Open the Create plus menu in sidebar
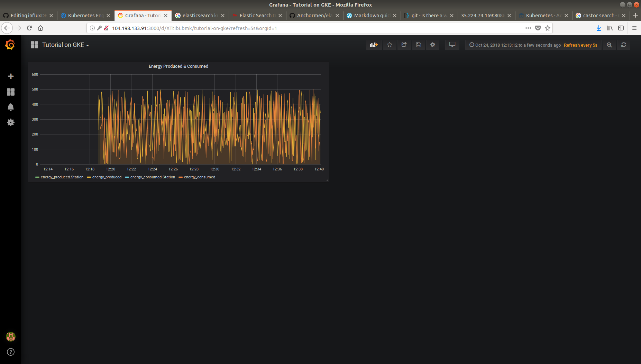Image resolution: width=641 pixels, height=364 pixels. 11,76
